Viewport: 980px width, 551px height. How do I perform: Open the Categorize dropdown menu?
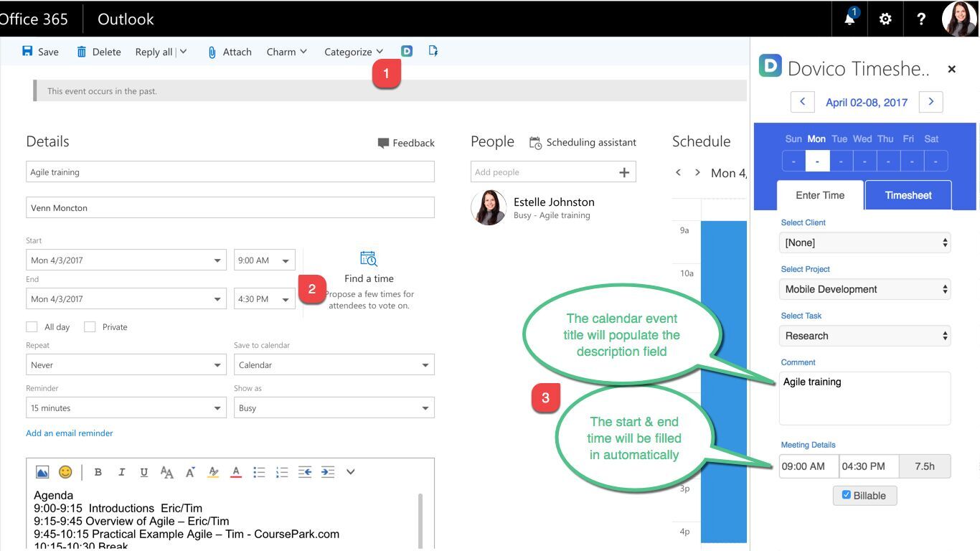click(x=354, y=52)
